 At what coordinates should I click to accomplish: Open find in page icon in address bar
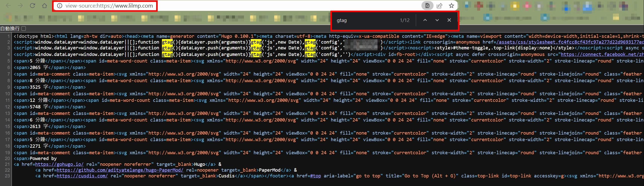pos(427,6)
